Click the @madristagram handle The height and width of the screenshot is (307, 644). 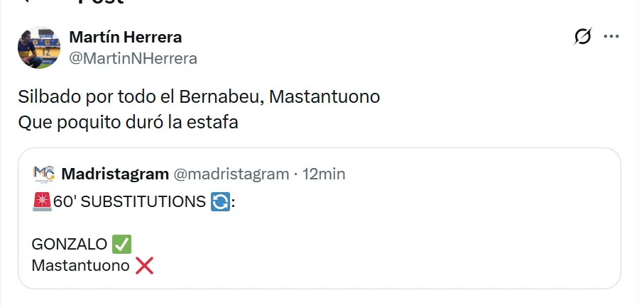point(231,174)
